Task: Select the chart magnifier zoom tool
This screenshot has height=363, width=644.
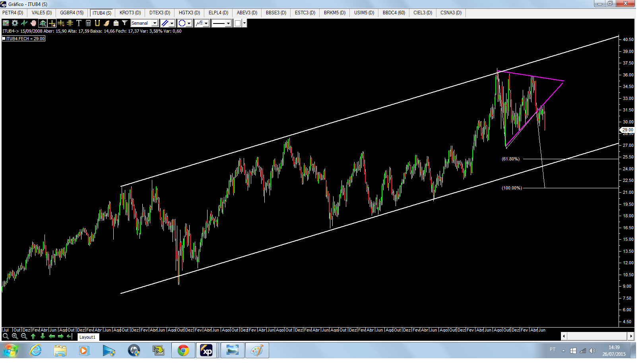Action: coord(43,23)
